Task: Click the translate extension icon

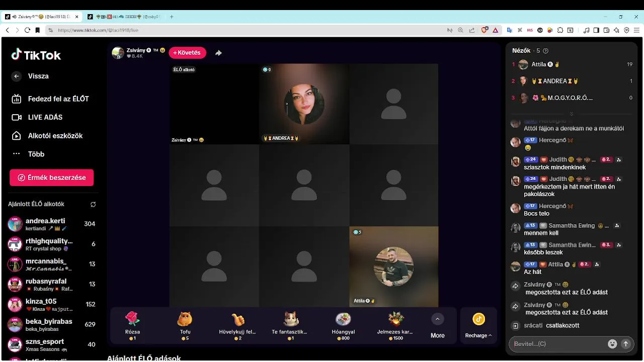Action: 510,30
